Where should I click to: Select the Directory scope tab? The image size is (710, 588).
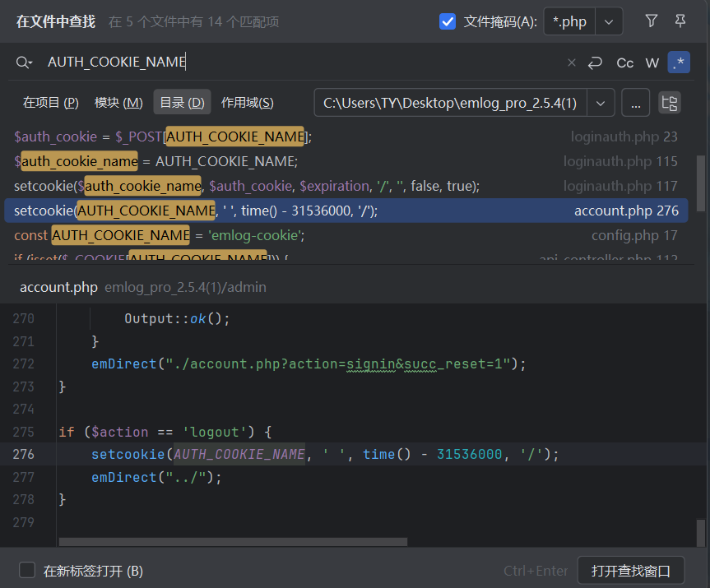pyautogui.click(x=182, y=103)
